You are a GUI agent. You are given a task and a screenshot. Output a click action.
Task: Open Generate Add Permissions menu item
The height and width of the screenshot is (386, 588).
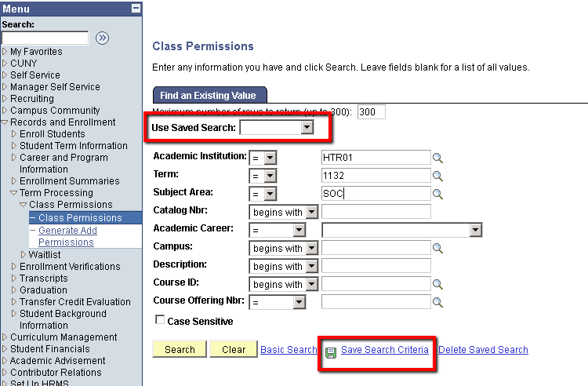(67, 236)
